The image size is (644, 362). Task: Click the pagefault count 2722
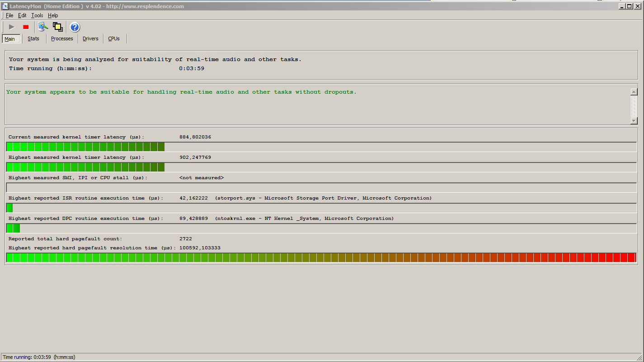click(186, 239)
